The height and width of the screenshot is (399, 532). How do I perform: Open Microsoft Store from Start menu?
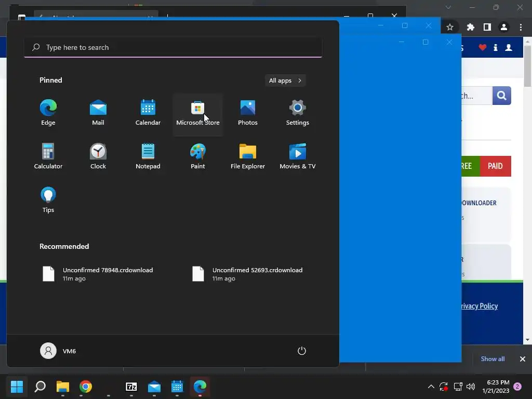pos(198,114)
